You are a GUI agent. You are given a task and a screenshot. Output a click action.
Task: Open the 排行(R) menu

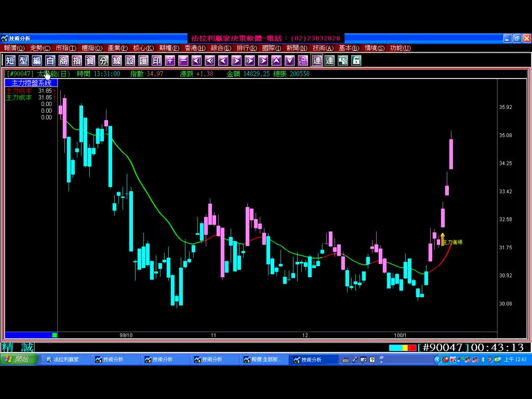coord(246,48)
